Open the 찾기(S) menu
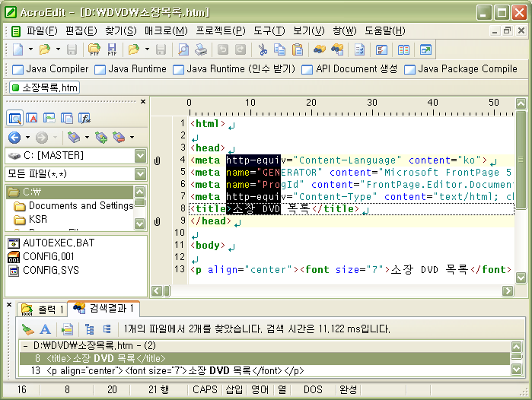The image size is (532, 400). pyautogui.click(x=121, y=31)
